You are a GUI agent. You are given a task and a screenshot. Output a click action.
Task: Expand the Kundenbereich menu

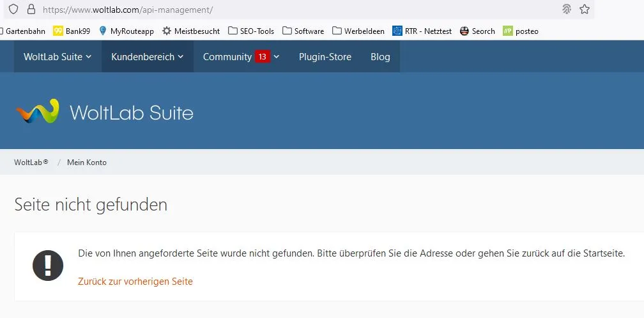click(148, 57)
